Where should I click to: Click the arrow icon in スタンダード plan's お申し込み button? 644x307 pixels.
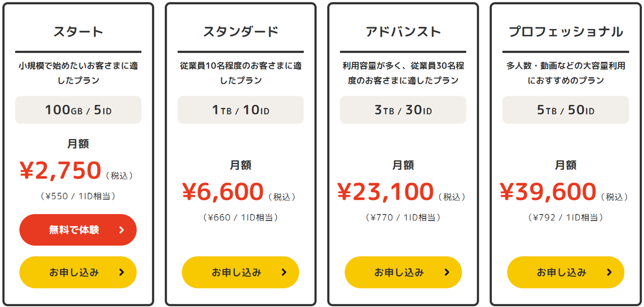coord(284,272)
